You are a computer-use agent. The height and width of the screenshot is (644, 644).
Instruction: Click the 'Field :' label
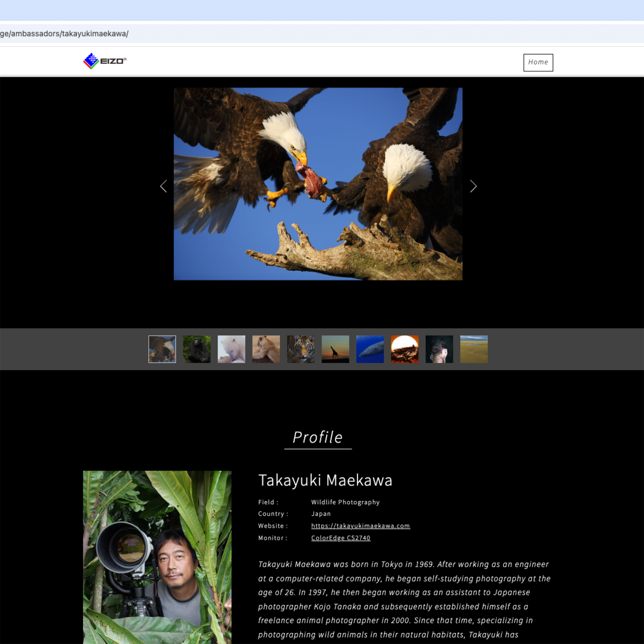click(x=268, y=502)
